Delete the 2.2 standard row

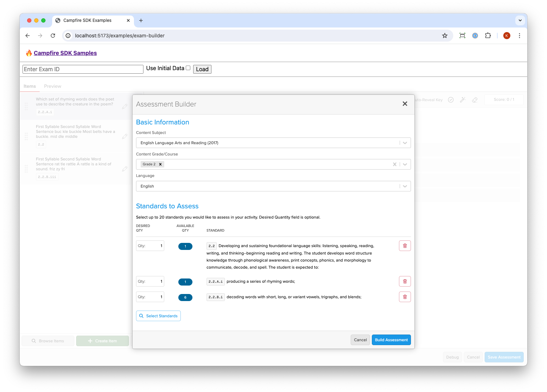tap(405, 246)
